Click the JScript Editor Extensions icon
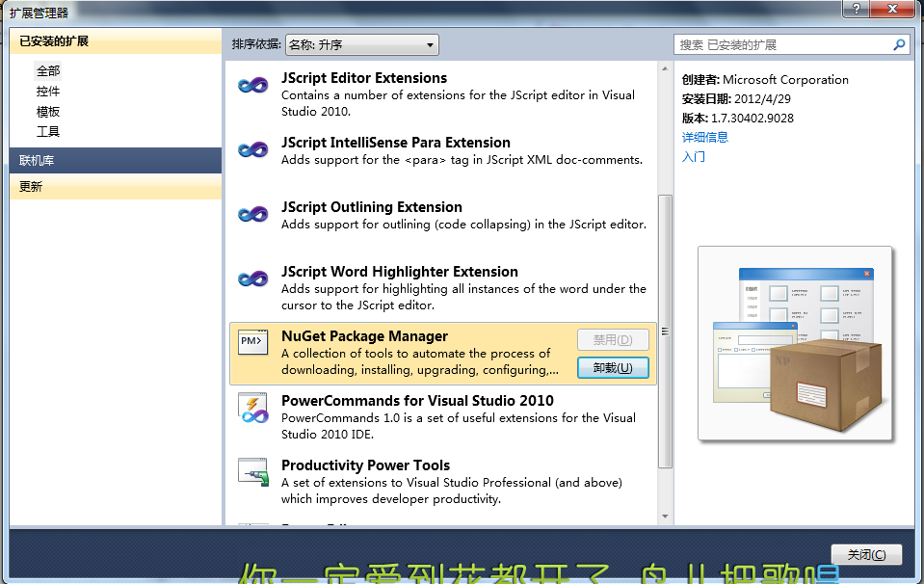 click(x=252, y=86)
